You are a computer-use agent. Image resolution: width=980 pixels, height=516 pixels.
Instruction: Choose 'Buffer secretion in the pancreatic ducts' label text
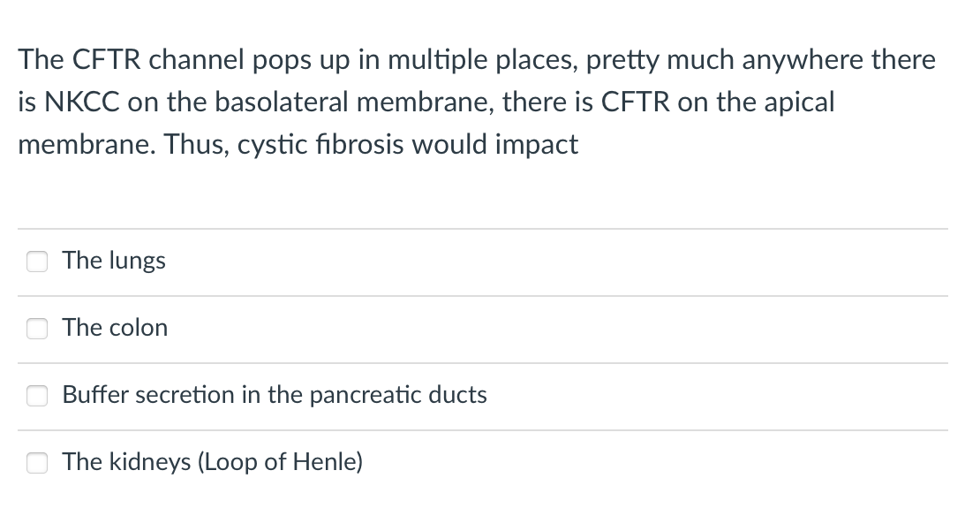275,395
